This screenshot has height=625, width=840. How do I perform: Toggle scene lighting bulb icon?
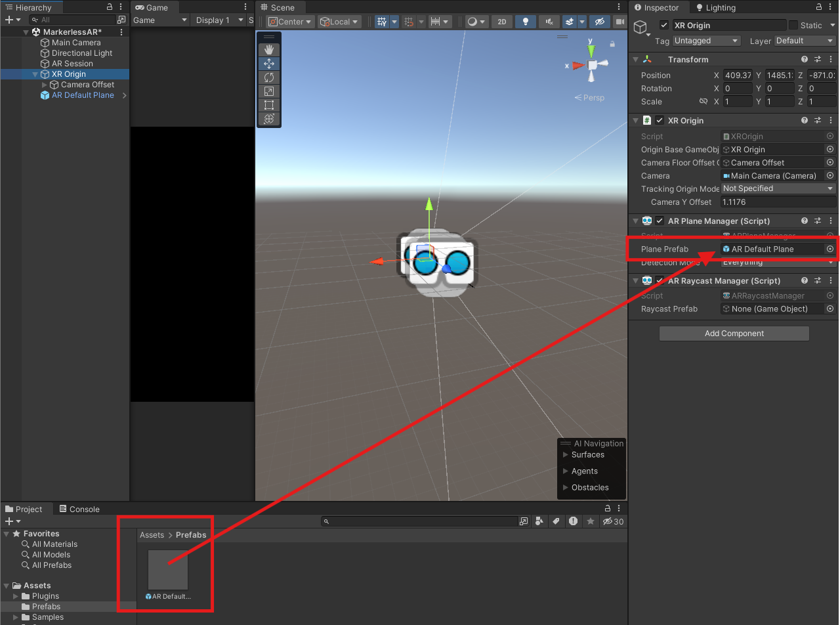[x=525, y=22]
